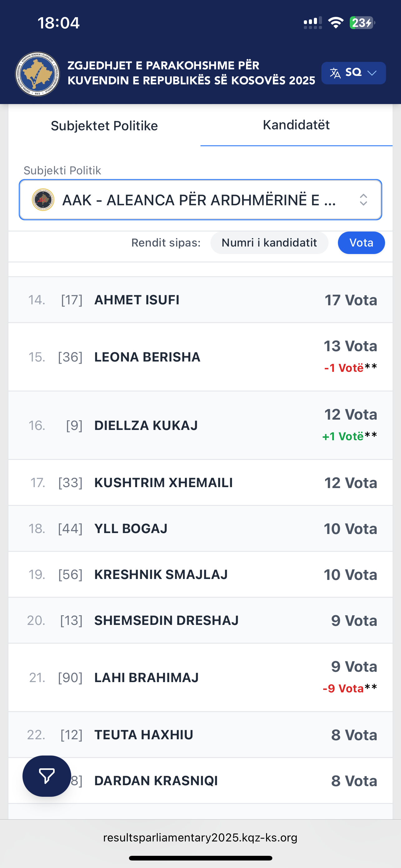
Task: Click the up-down chevrons in party selector
Action: click(363, 200)
